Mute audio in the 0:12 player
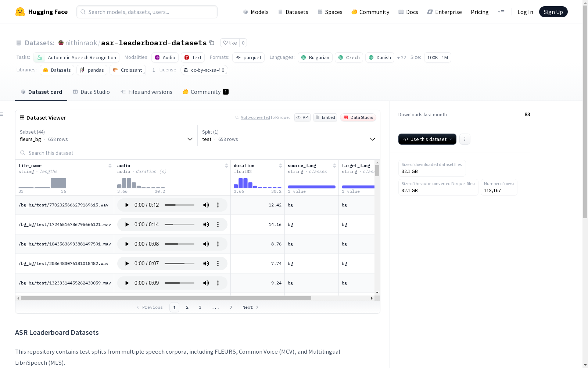Viewport: 588px width, 368px height. pos(206,205)
